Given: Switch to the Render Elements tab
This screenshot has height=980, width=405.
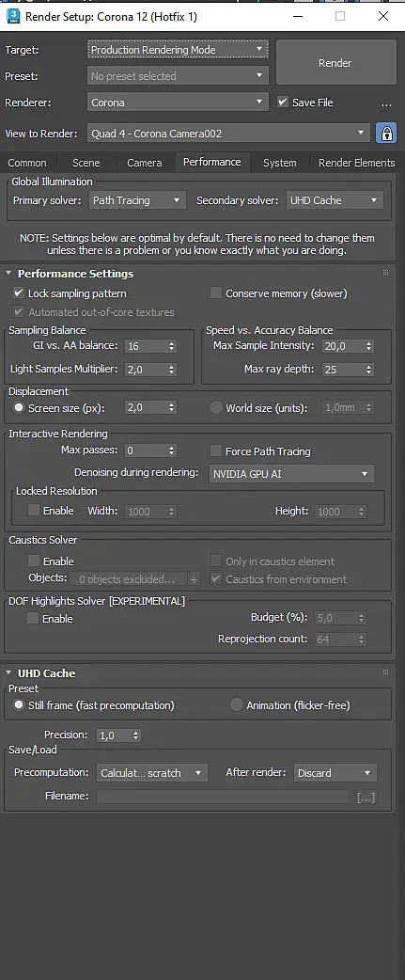Looking at the screenshot, I should (x=356, y=163).
